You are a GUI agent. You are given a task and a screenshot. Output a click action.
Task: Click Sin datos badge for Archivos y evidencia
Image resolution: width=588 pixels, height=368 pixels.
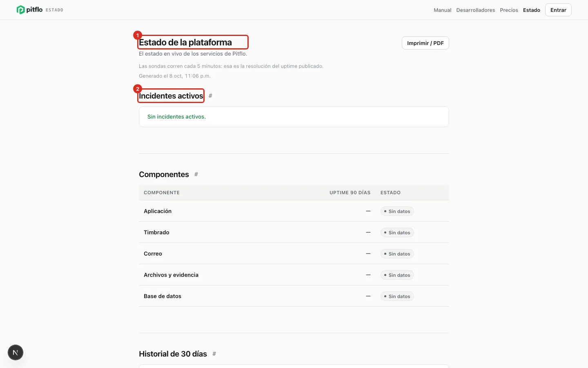[397, 275]
